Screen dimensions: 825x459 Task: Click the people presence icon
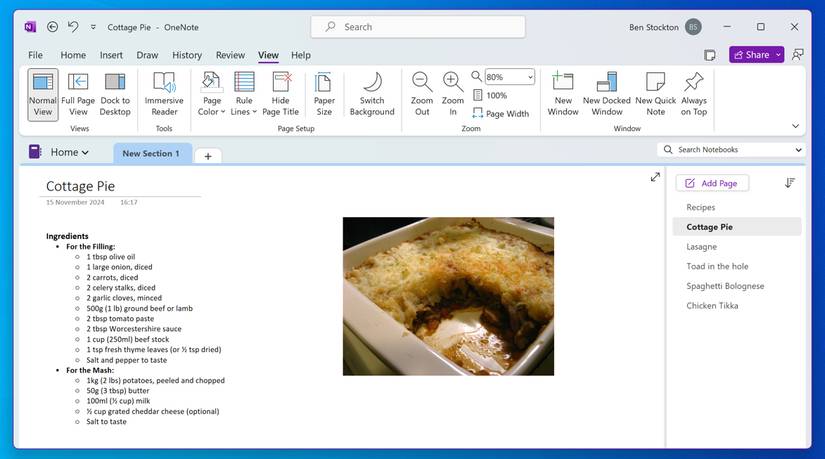pyautogui.click(x=798, y=55)
